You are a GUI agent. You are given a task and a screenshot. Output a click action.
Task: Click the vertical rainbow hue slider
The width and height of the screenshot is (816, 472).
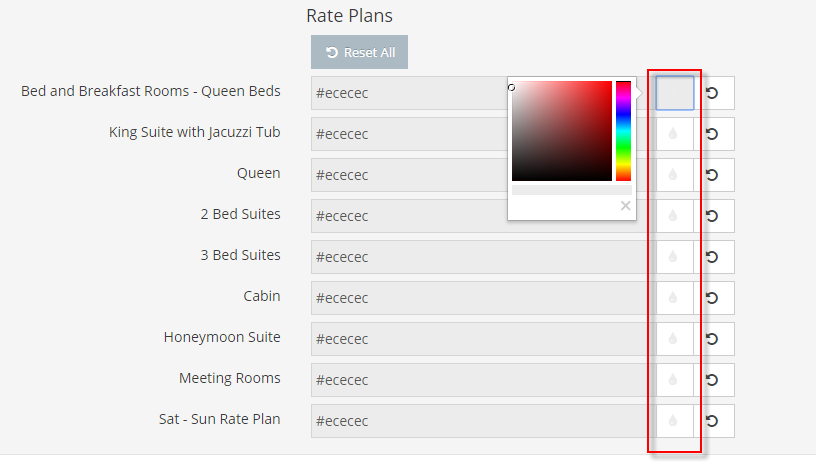(623, 130)
